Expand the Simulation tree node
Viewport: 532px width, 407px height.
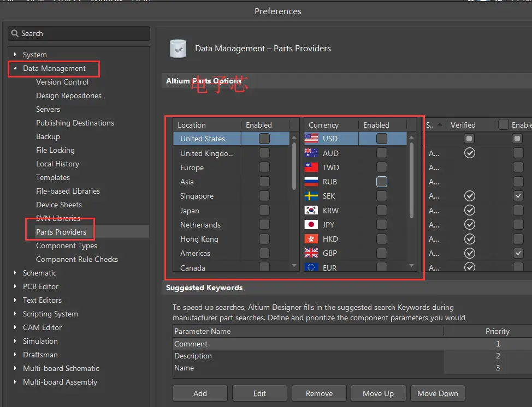[15, 341]
